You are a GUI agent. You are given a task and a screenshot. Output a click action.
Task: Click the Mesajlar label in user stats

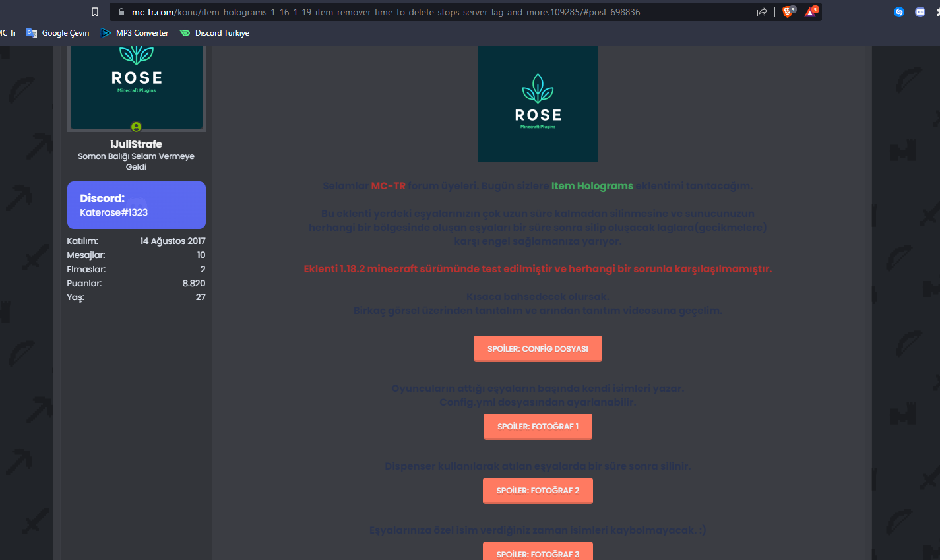click(86, 255)
